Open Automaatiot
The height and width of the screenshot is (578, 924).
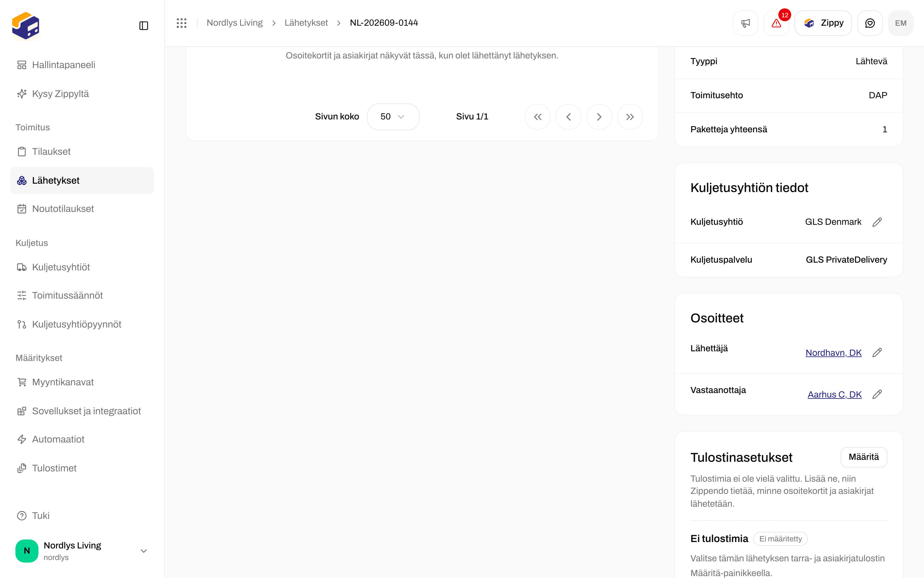[82, 439]
